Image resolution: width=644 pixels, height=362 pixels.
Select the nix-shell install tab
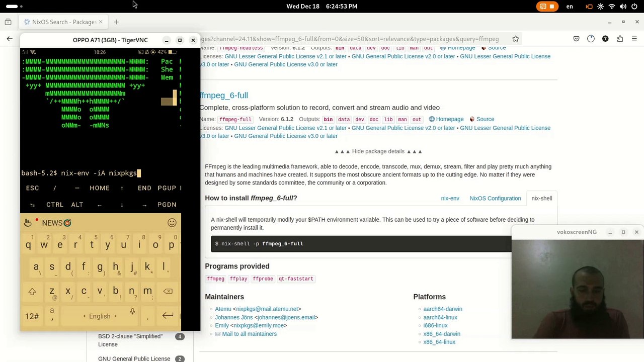coord(542,198)
